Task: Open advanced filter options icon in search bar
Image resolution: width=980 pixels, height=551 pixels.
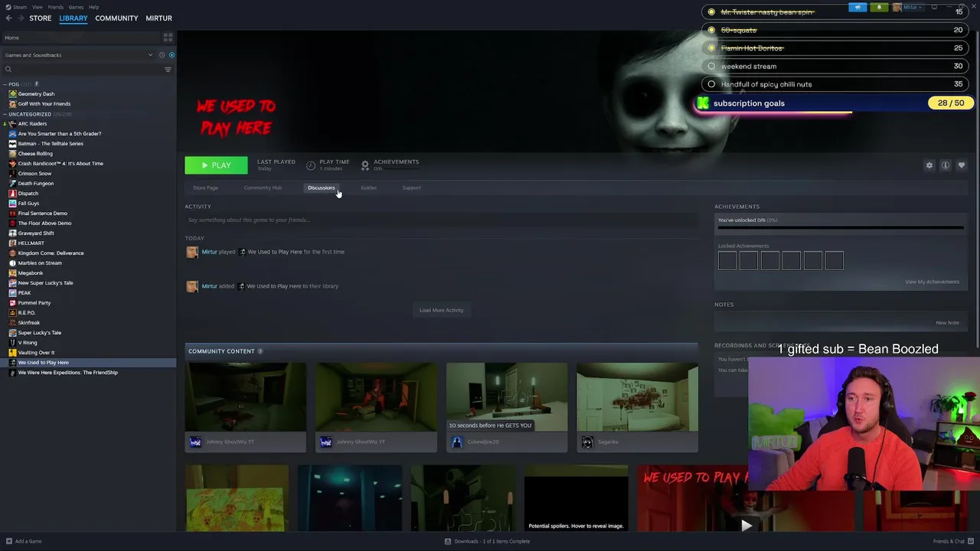Action: 168,70
